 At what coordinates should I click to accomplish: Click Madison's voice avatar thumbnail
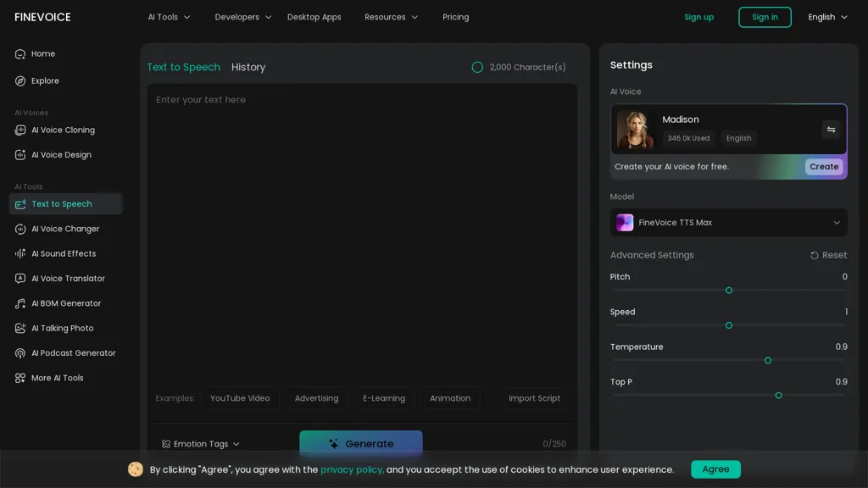tap(635, 130)
